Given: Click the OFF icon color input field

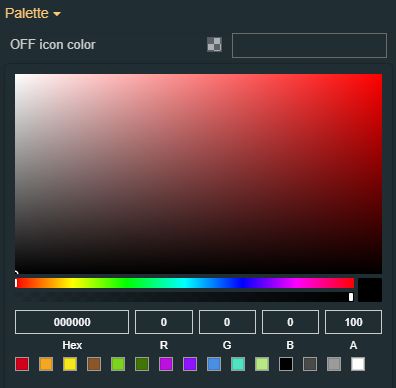Looking at the screenshot, I should click(x=309, y=45).
